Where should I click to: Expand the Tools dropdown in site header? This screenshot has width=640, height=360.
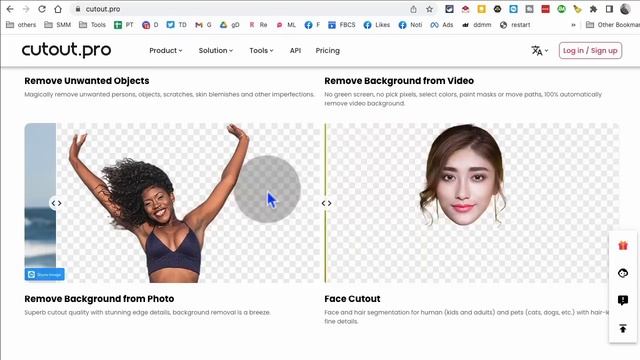pyautogui.click(x=261, y=51)
